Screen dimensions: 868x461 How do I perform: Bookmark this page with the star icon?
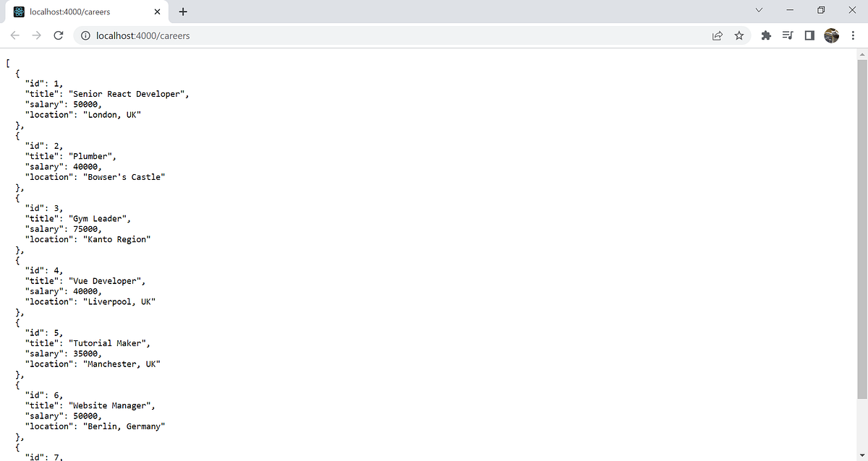pyautogui.click(x=739, y=35)
